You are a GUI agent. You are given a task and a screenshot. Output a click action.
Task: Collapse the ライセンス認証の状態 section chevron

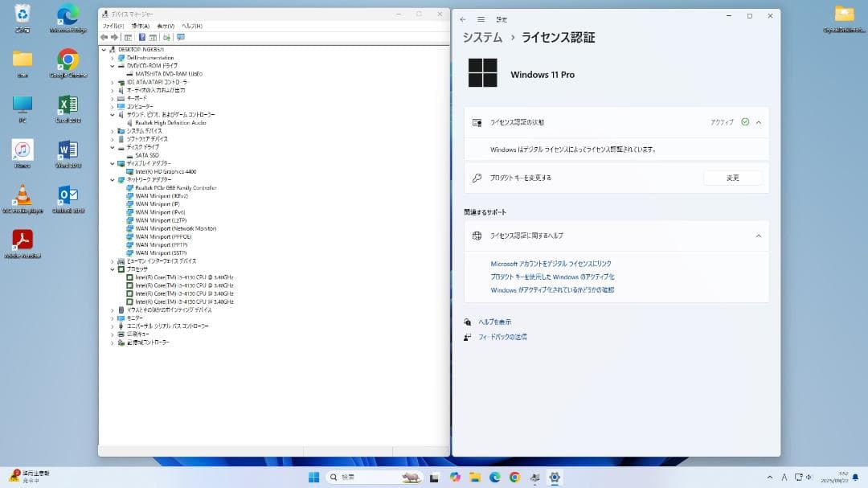click(x=756, y=122)
